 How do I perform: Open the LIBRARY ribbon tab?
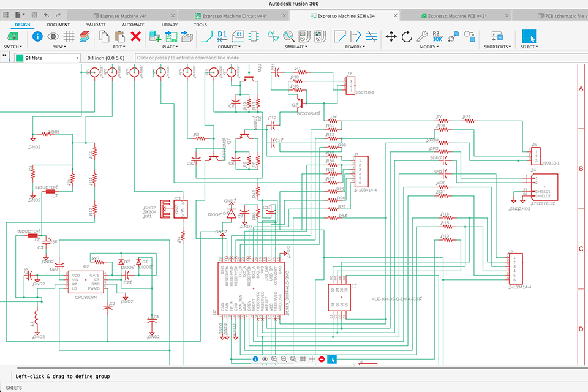click(170, 24)
